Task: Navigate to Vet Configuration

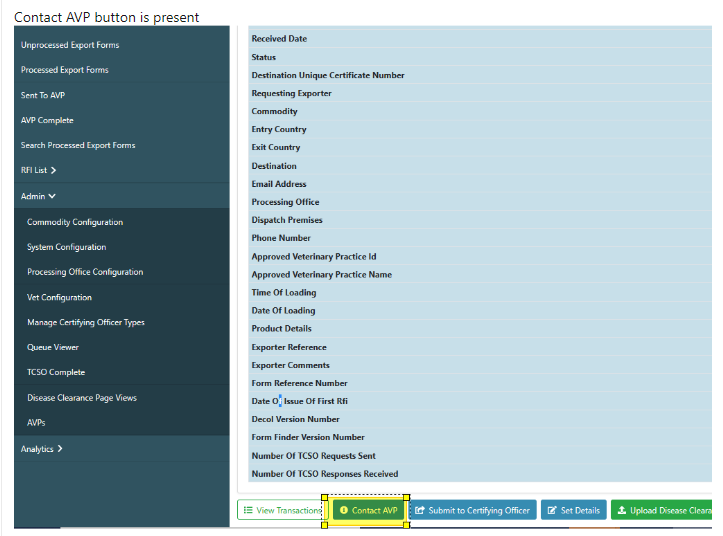Action: [x=59, y=297]
